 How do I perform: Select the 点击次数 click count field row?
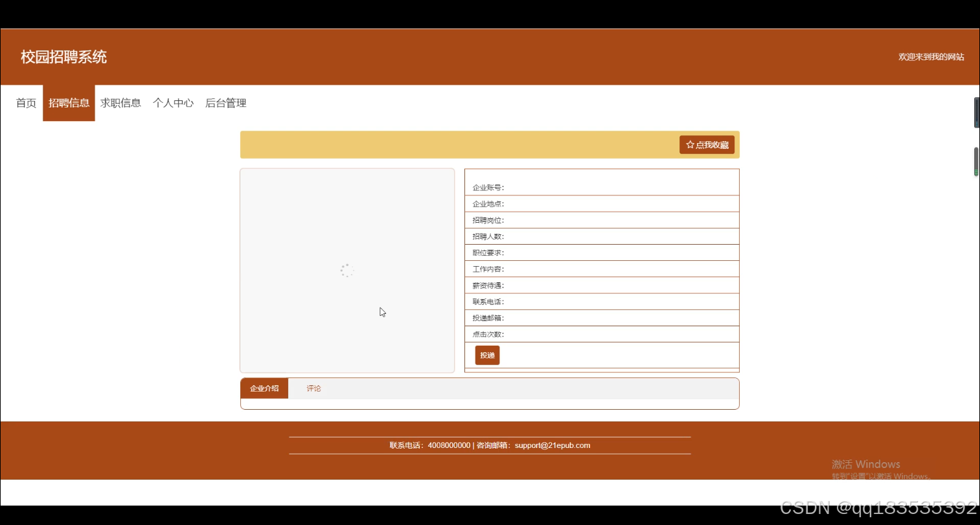click(x=601, y=334)
